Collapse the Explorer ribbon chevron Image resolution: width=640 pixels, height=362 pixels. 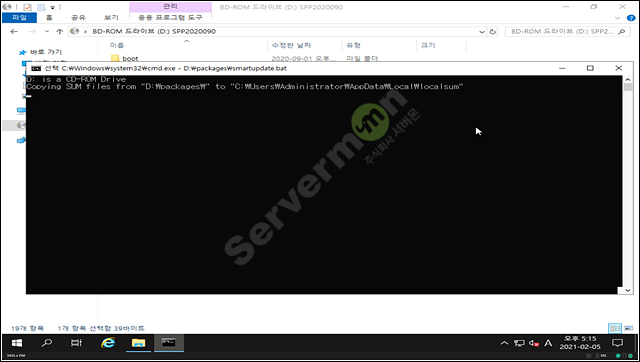(617, 18)
